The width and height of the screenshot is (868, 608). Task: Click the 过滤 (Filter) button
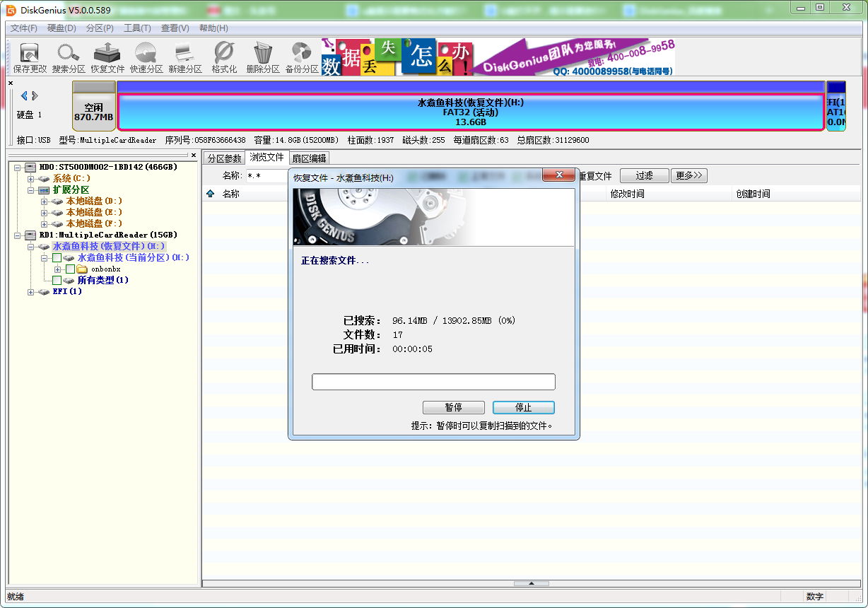(644, 176)
